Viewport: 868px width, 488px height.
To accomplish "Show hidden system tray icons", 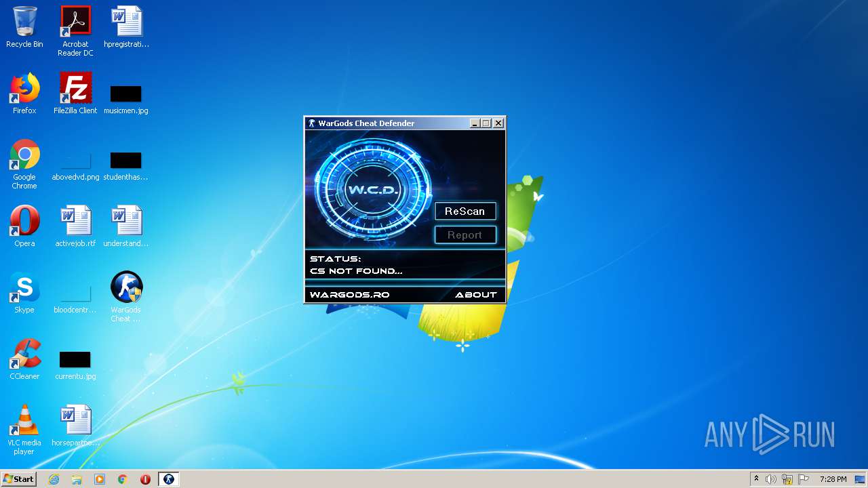I will coord(756,479).
